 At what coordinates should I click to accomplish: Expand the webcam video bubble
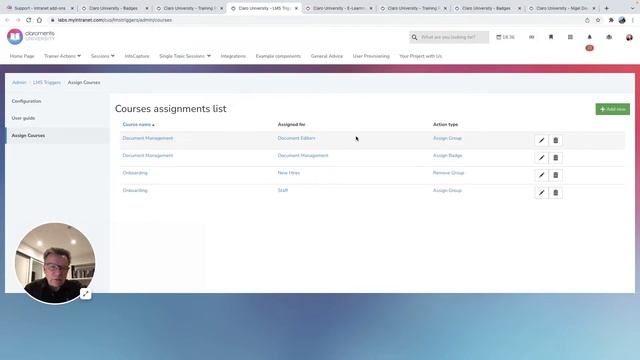tap(86, 293)
